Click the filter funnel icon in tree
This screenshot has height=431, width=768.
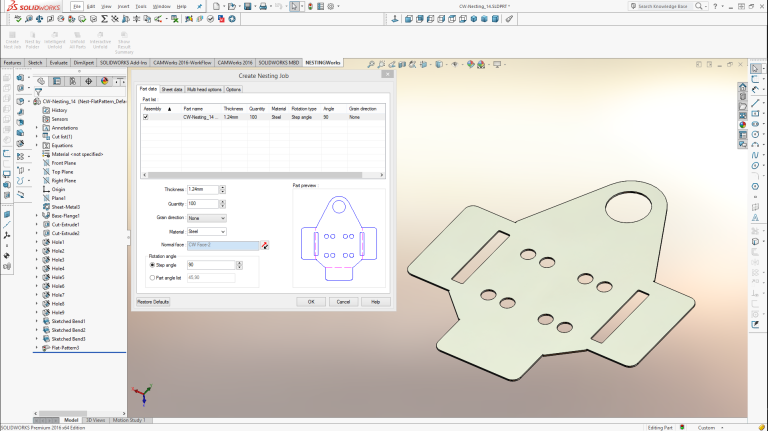[x=38, y=92]
